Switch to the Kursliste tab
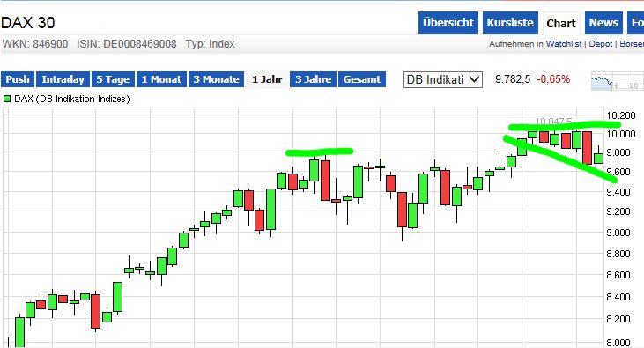644x348 pixels. click(510, 23)
